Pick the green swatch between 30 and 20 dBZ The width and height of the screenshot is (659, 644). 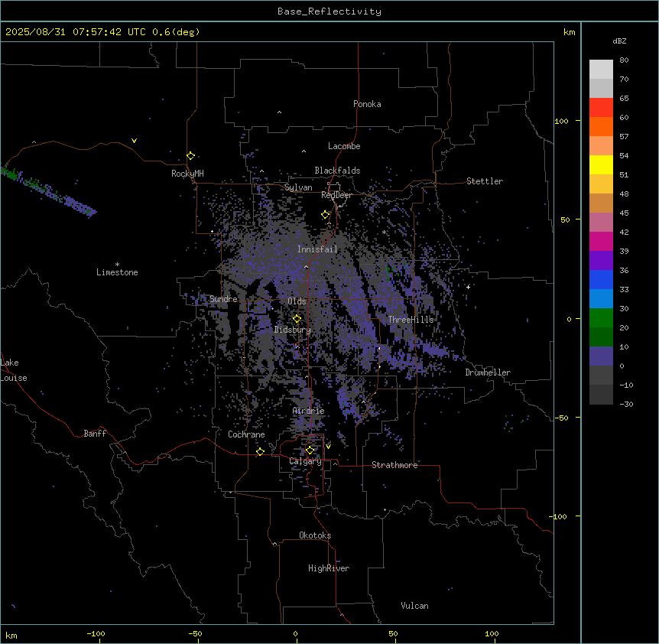click(601, 318)
